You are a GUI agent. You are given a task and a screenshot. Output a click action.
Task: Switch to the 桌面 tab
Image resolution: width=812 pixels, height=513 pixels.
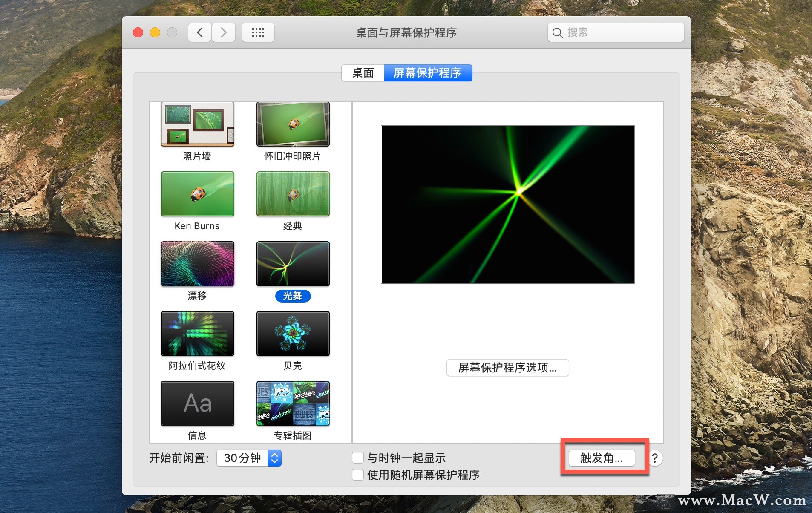(363, 72)
